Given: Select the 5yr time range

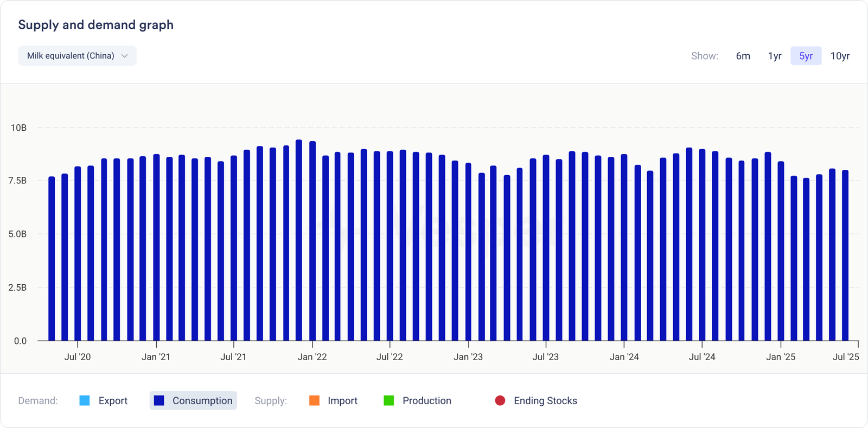Looking at the screenshot, I should click(x=806, y=56).
